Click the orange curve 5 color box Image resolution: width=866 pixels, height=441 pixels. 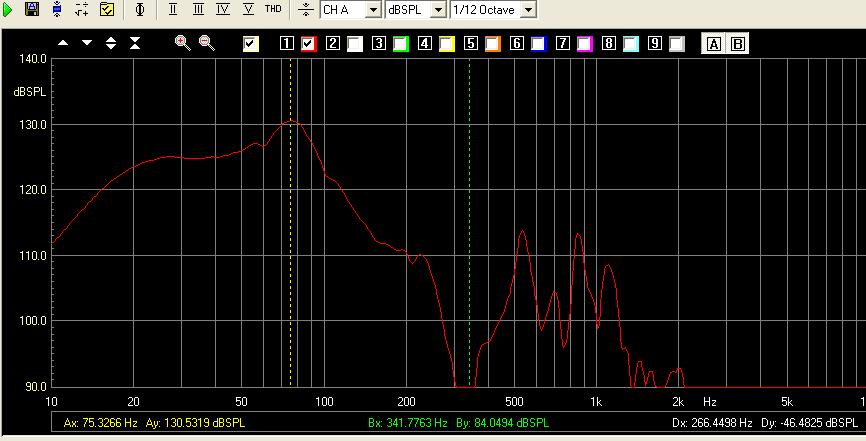[x=493, y=43]
